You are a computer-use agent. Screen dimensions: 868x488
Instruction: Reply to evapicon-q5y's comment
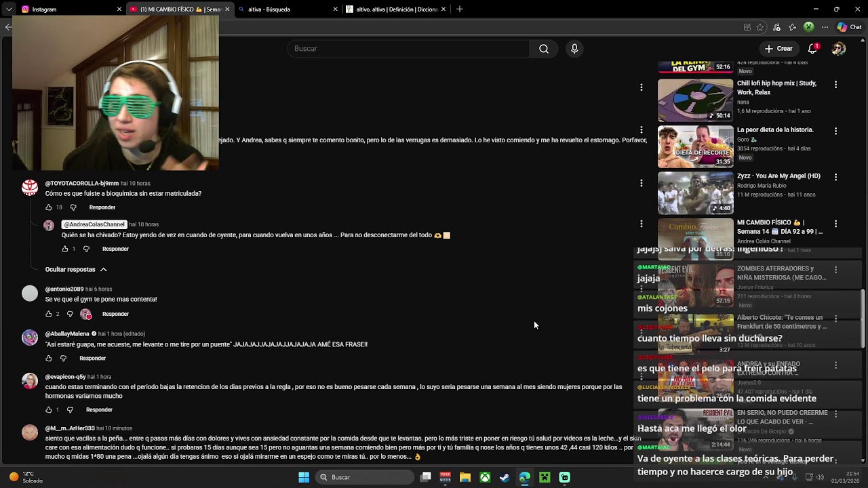click(99, 410)
